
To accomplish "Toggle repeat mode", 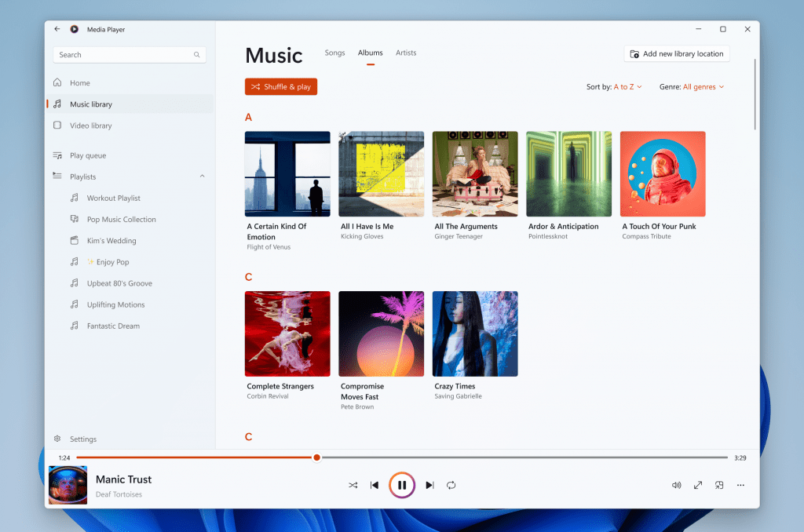I will pyautogui.click(x=451, y=485).
